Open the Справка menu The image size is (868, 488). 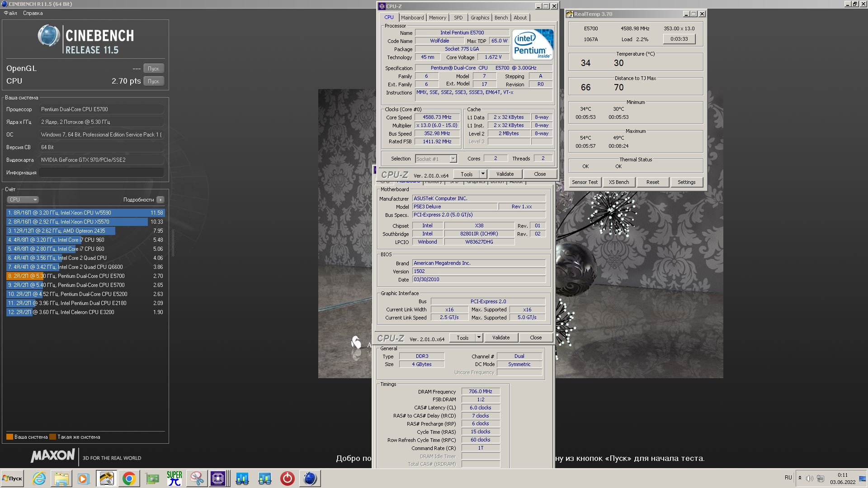(x=33, y=13)
